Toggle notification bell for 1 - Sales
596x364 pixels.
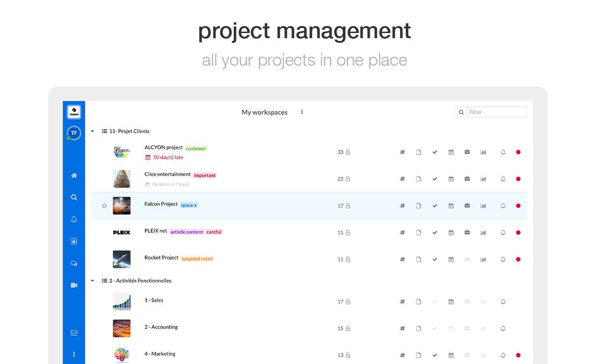coord(503,302)
